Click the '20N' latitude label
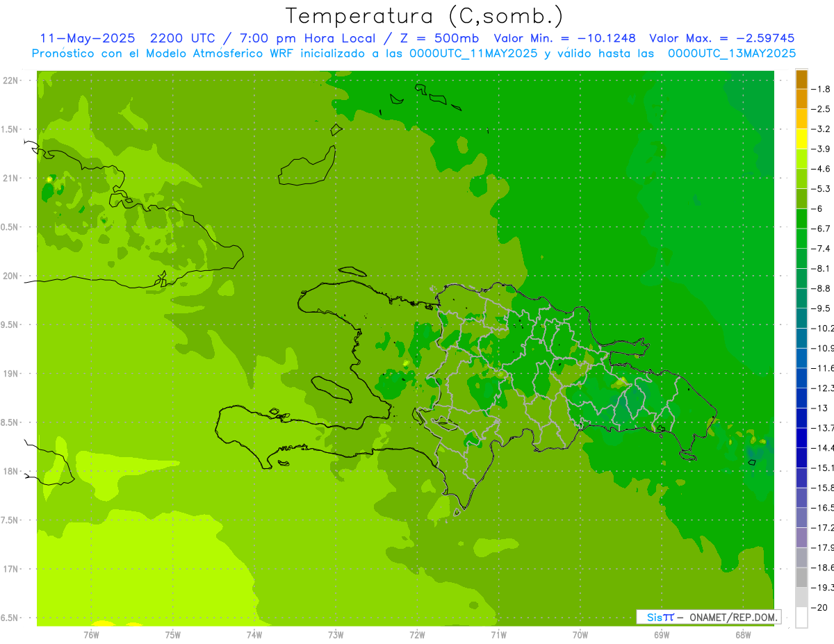The width and height of the screenshot is (834, 644). tap(11, 276)
